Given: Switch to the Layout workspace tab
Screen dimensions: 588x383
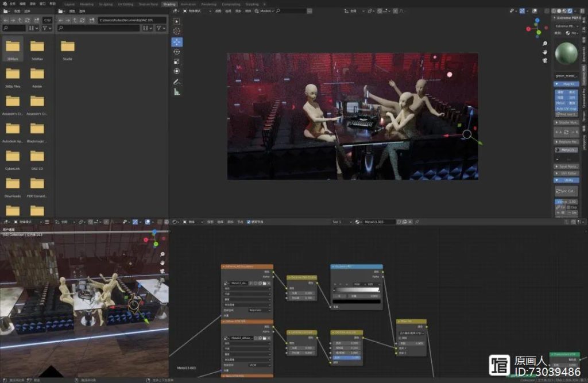Looking at the screenshot, I should pos(69,4).
